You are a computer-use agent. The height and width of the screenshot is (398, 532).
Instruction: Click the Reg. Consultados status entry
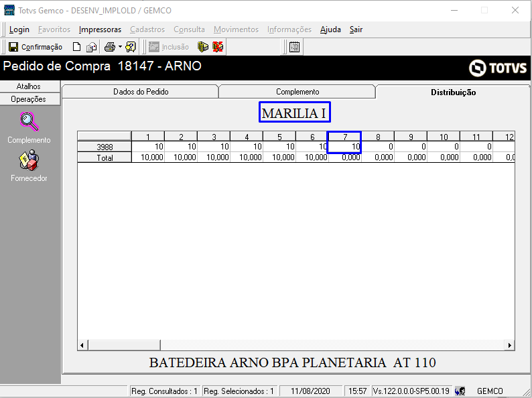tap(165, 391)
